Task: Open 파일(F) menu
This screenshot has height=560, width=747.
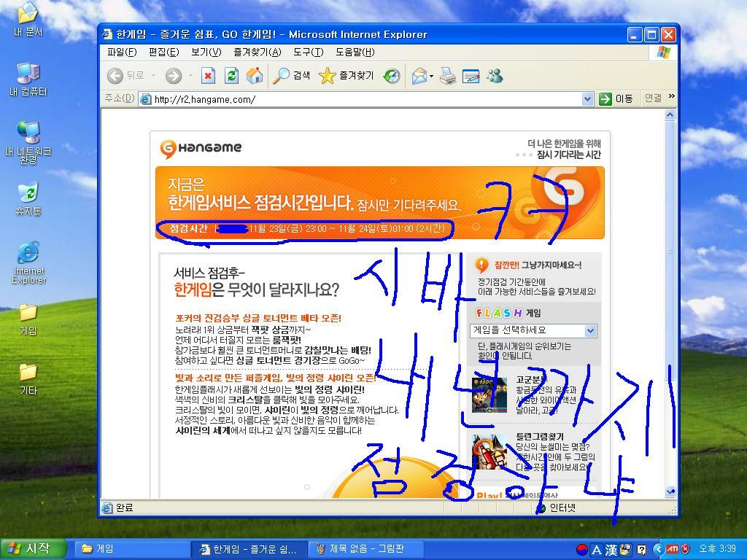Action: pyautogui.click(x=122, y=52)
